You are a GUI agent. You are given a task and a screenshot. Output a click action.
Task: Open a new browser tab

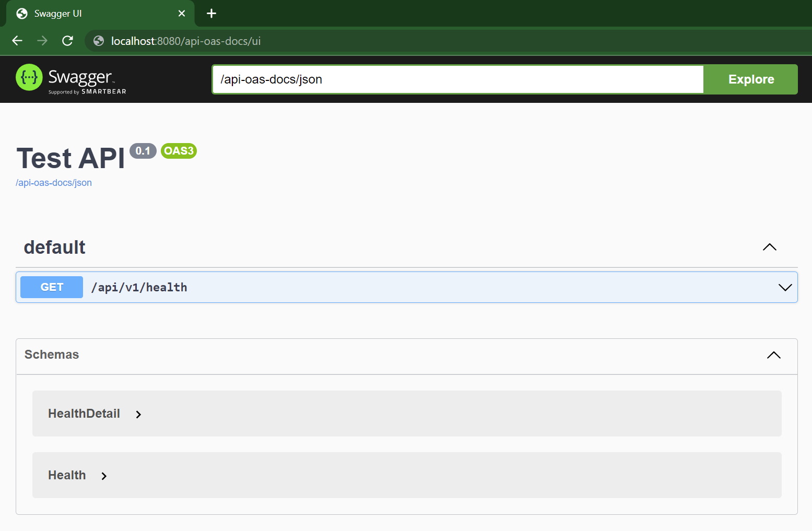(211, 14)
